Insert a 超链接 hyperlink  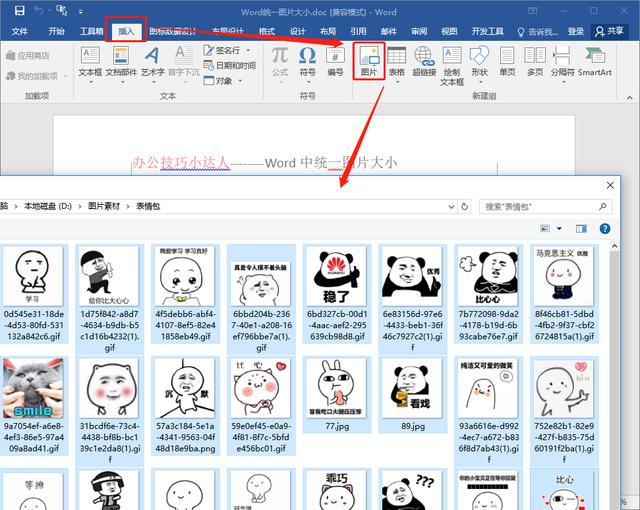(424, 62)
